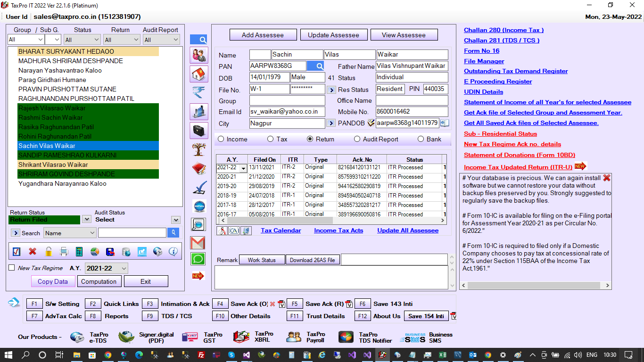Open the calculator icon

pyautogui.click(x=79, y=252)
